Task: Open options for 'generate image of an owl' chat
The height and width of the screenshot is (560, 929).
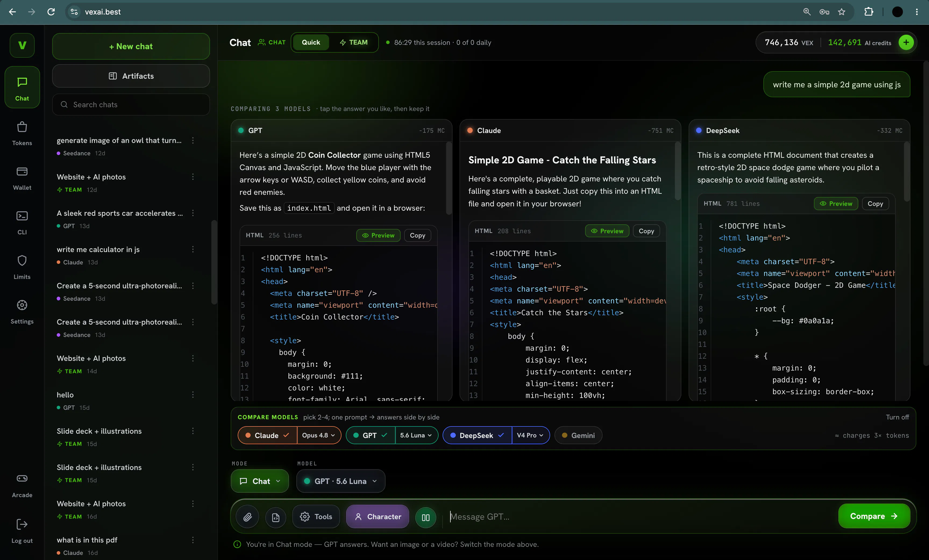Action: tap(193, 140)
